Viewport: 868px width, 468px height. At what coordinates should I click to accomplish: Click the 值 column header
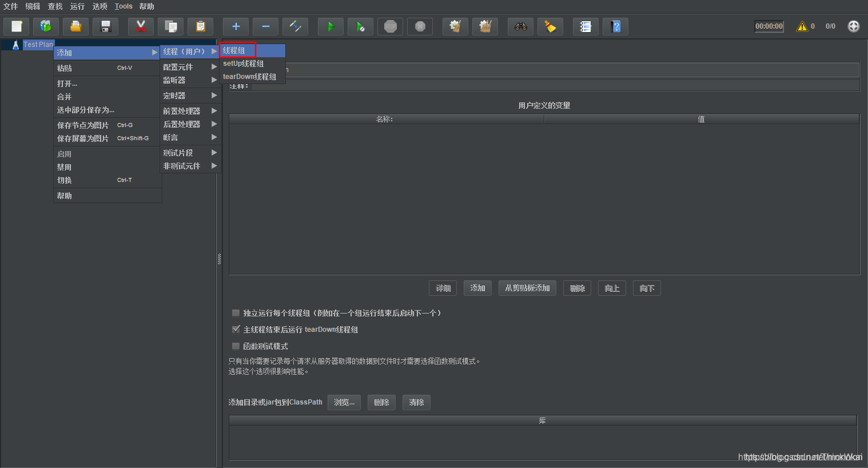point(702,119)
